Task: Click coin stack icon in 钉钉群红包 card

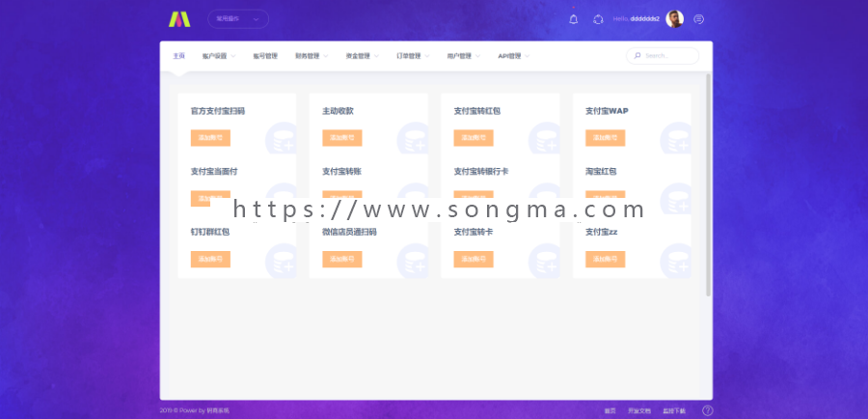Action: (x=282, y=261)
